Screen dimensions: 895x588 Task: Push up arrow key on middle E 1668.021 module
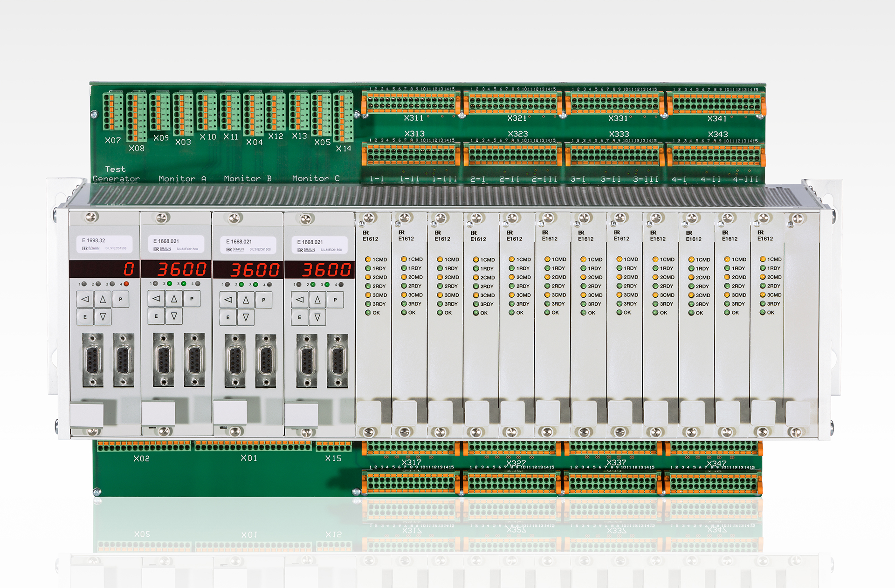tap(246, 300)
